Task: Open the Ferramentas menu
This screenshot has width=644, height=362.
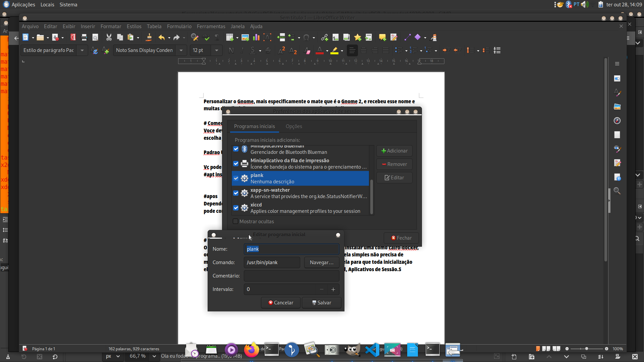Action: pyautogui.click(x=211, y=26)
